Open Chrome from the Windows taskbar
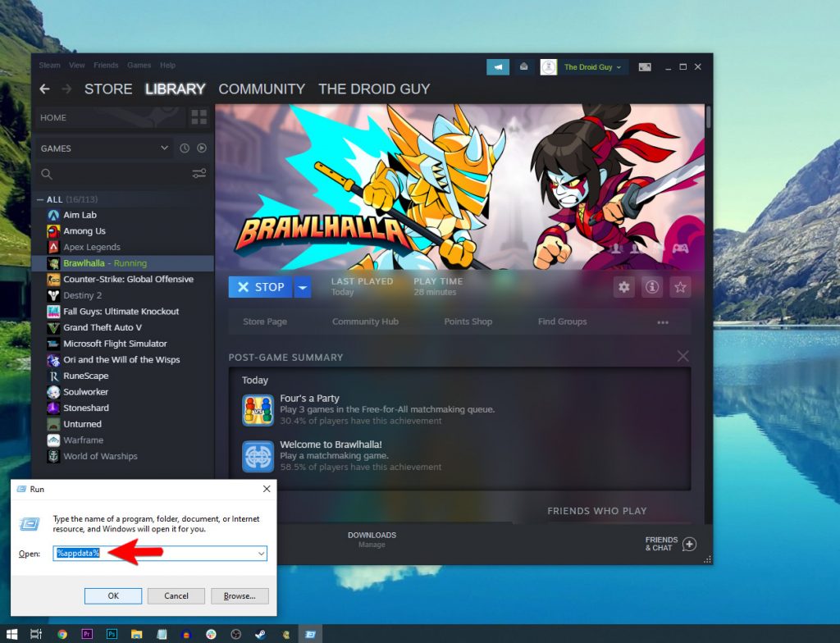The height and width of the screenshot is (643, 840). (x=62, y=635)
